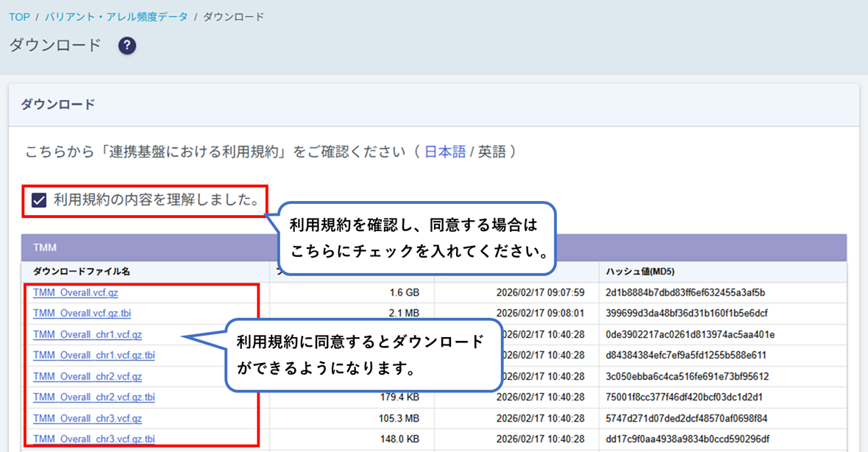Click the MD5 hash starting with 2d1b8884
Screen dimensions: 868x452
click(685, 293)
